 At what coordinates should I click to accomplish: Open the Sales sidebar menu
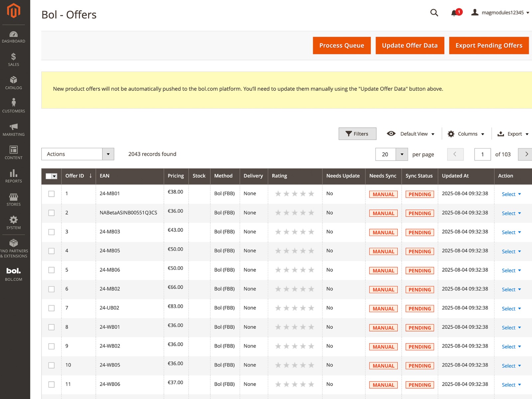coord(14,60)
